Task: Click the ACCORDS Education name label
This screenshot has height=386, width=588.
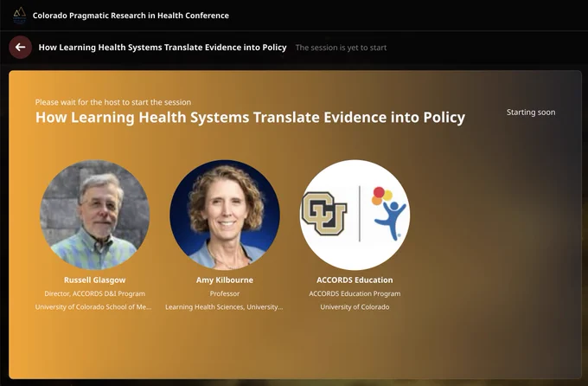Action: tap(355, 280)
